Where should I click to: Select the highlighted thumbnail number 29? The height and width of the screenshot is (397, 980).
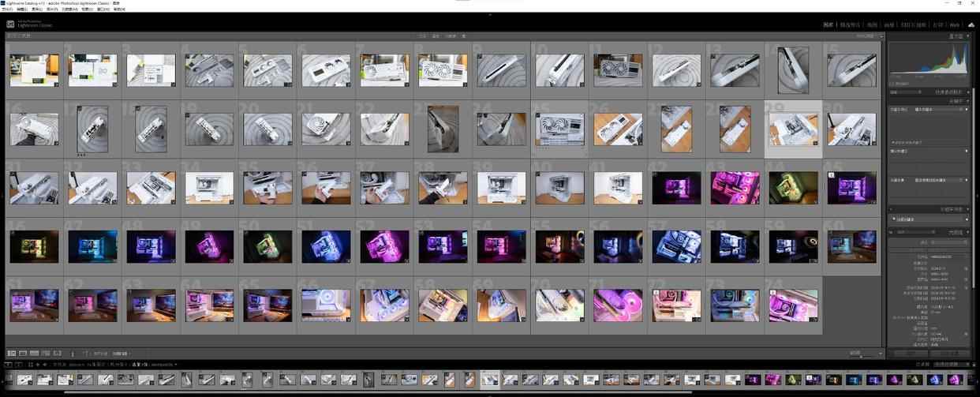pyautogui.click(x=793, y=129)
